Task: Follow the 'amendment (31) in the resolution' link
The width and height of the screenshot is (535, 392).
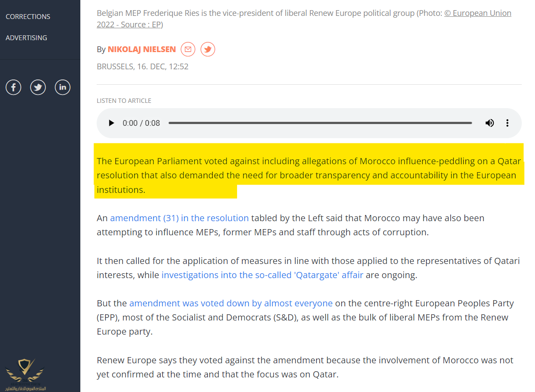Action: tap(179, 218)
